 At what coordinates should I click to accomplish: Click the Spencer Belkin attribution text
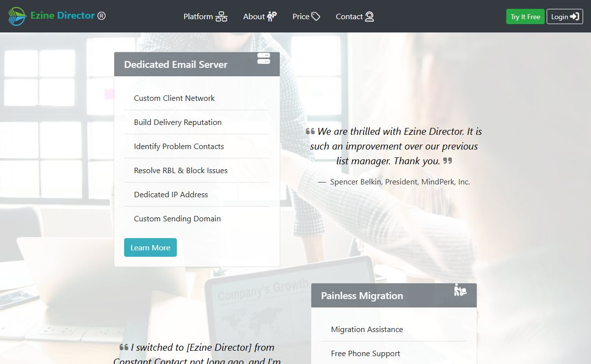(394, 182)
